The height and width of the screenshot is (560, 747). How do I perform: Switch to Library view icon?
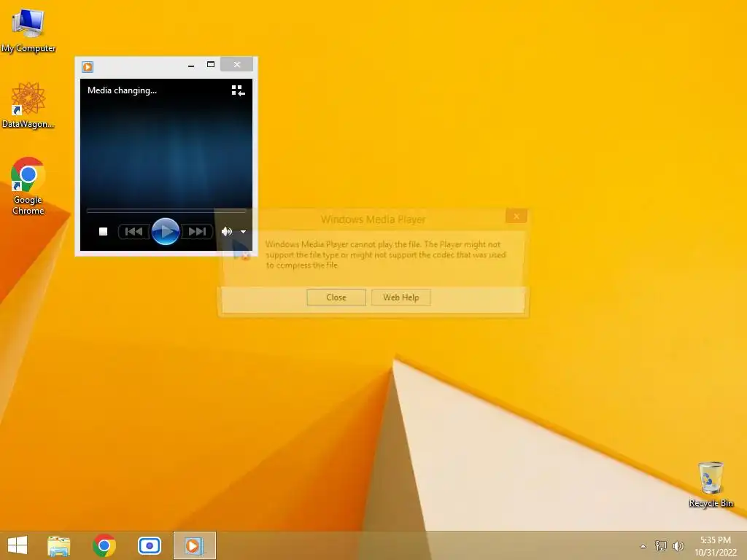pyautogui.click(x=238, y=90)
